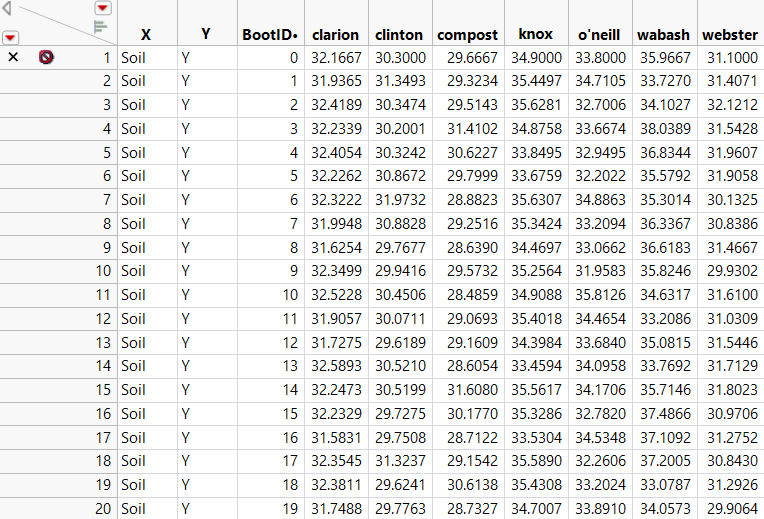This screenshot has height=519, width=764.
Task: Select the clarion column header
Action: click(335, 35)
